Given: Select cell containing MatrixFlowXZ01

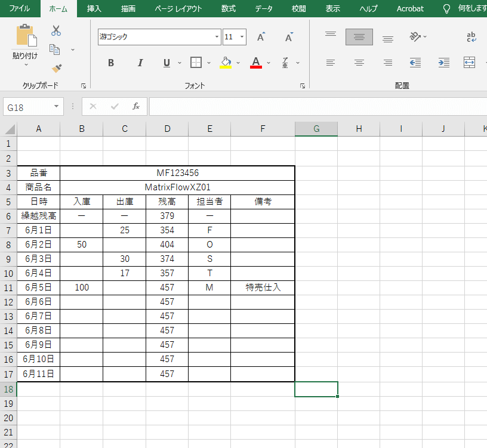Looking at the screenshot, I should point(177,187).
